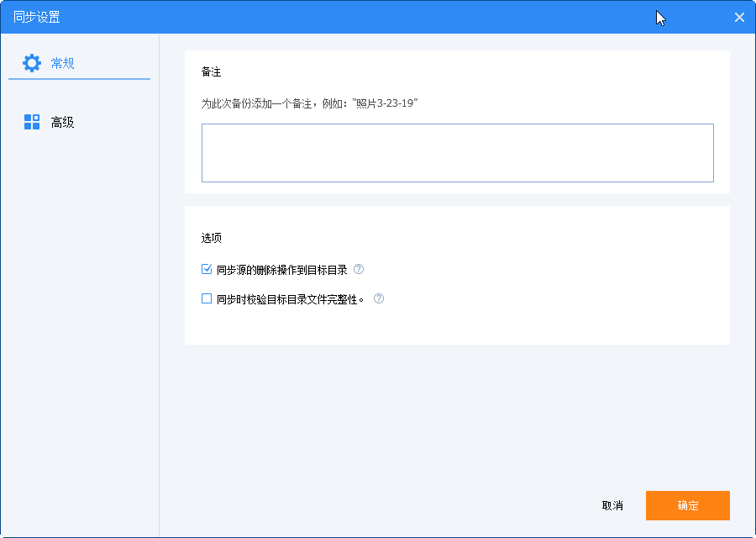Image resolution: width=756 pixels, height=538 pixels.
Task: Click the blue underline beneath 常规 tab
Action: 79,79
